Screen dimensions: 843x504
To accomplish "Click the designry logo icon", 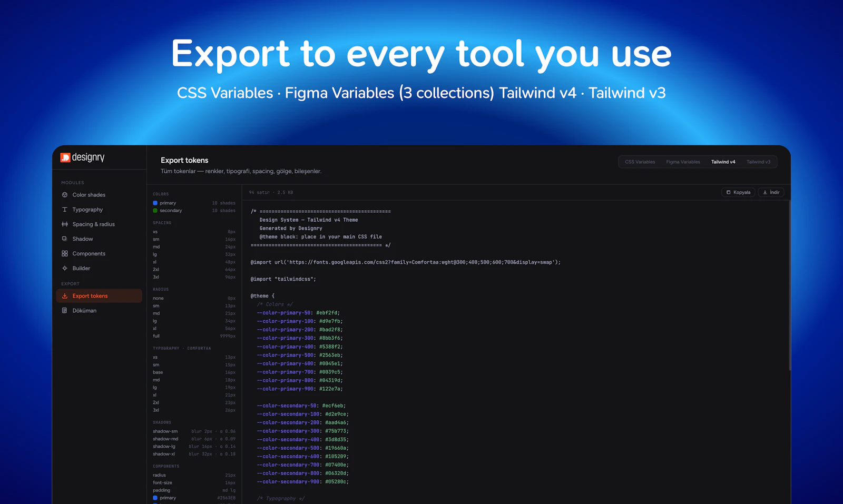I will coord(65,157).
